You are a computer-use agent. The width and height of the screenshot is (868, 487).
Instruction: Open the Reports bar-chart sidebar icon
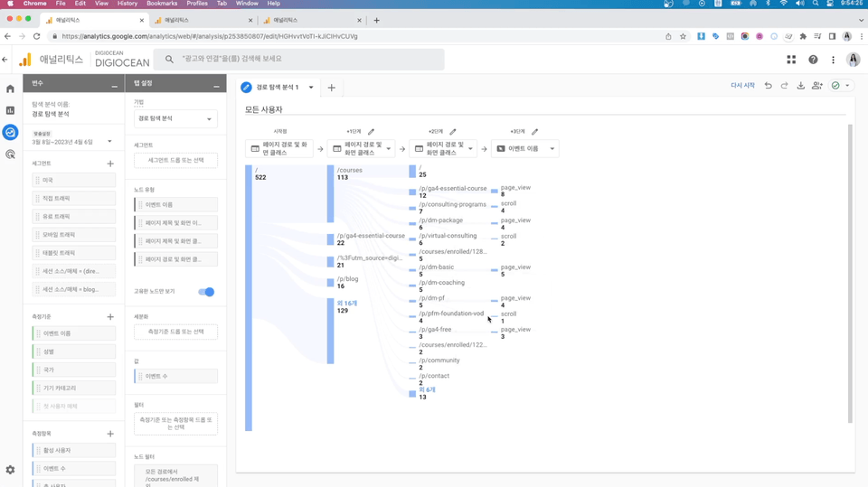click(10, 110)
